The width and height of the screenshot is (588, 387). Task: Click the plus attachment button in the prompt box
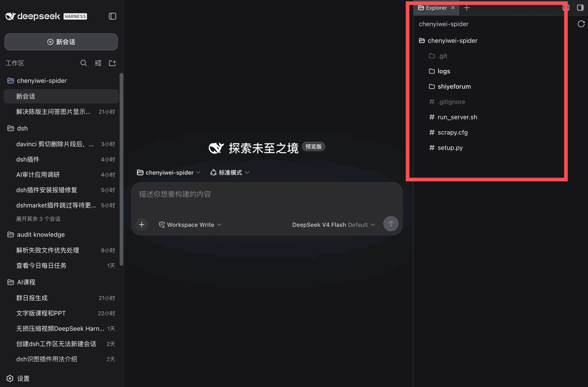coord(142,225)
